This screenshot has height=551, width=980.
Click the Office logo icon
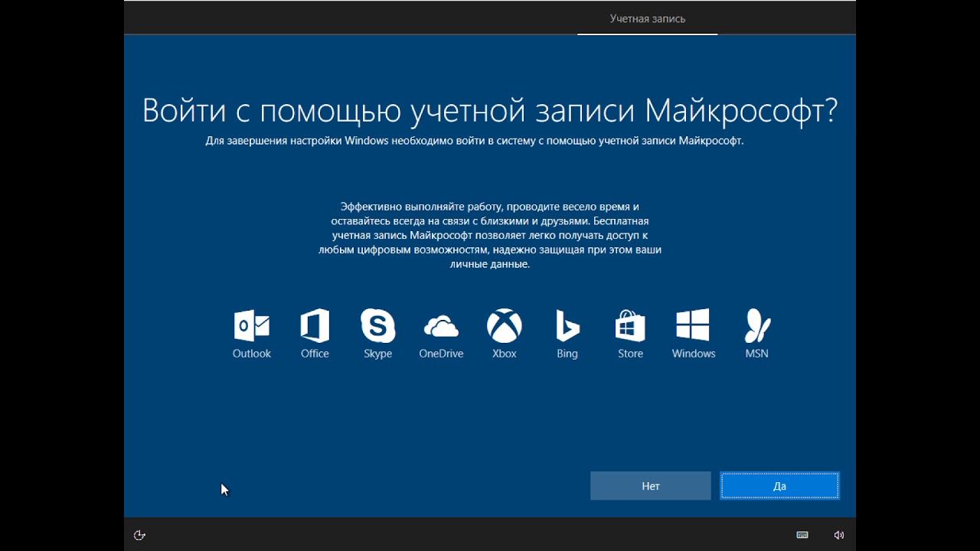(315, 326)
